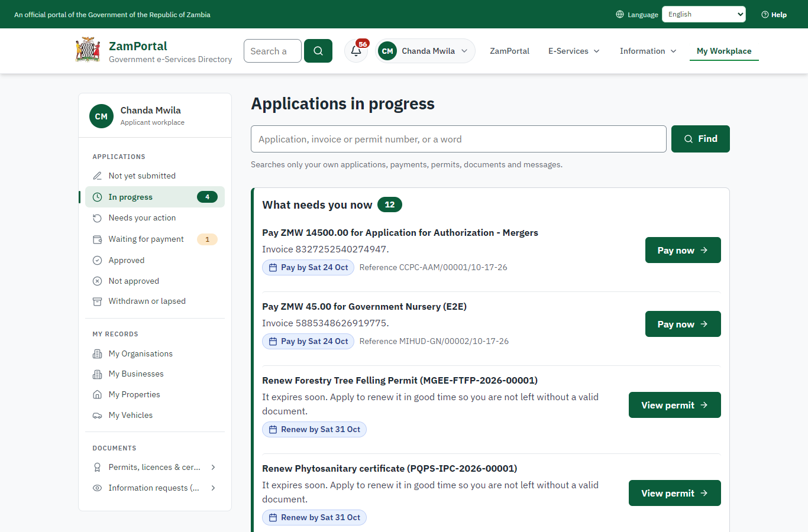This screenshot has width=808, height=532.
Task: View permit for Phytosanitary certificate
Action: point(674,493)
